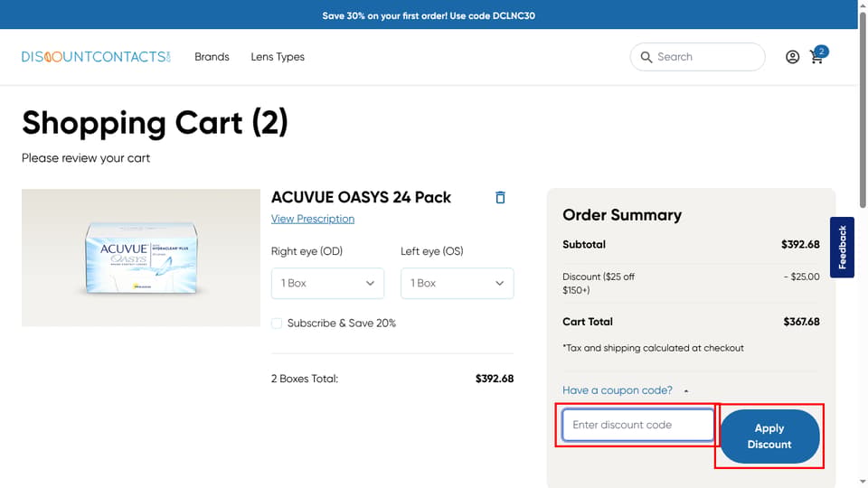This screenshot has height=488, width=868.
Task: Open the View Prescription link
Action: [x=313, y=219]
